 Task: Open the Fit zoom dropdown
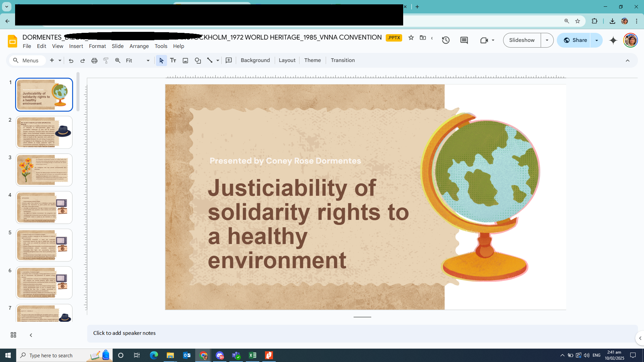pos(148,60)
